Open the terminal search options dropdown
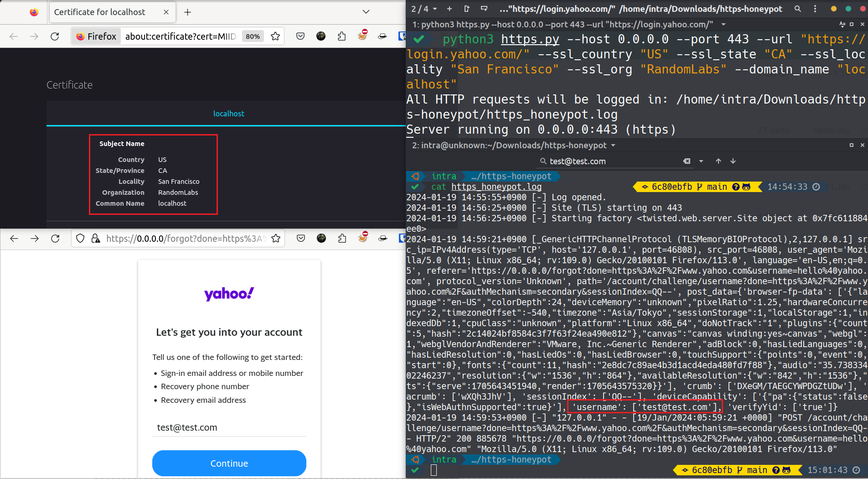 pyautogui.click(x=701, y=161)
